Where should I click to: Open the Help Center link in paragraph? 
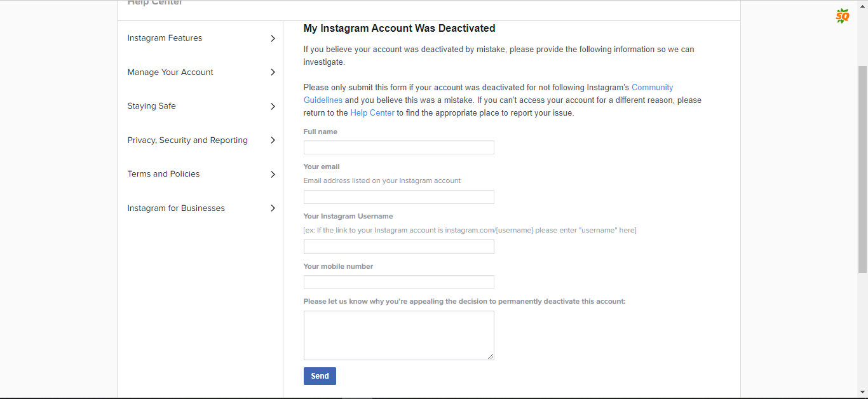(372, 113)
